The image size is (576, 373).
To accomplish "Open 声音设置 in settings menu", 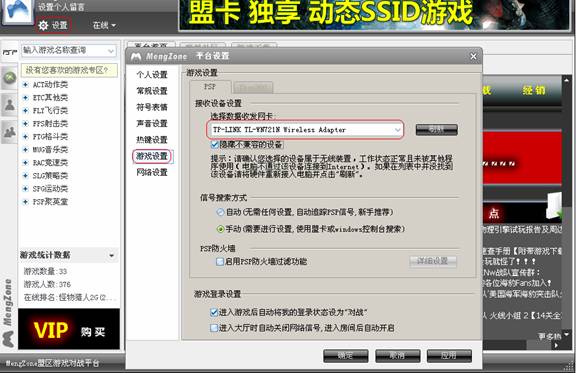I will coord(152,123).
